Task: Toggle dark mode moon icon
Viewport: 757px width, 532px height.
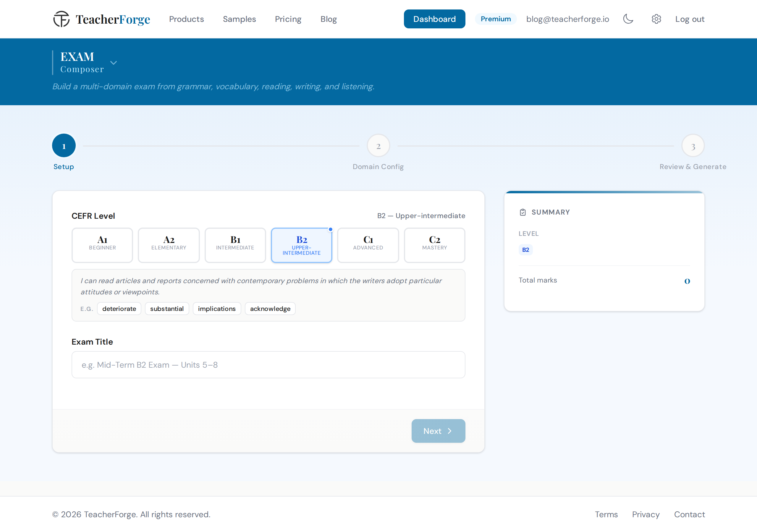Action: [x=628, y=19]
